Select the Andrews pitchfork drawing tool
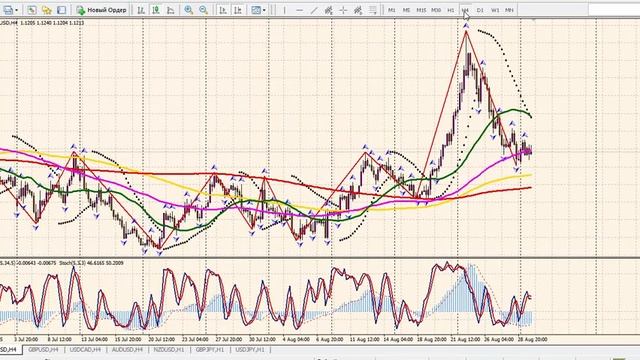This screenshot has width=640, height=360. click(358, 10)
